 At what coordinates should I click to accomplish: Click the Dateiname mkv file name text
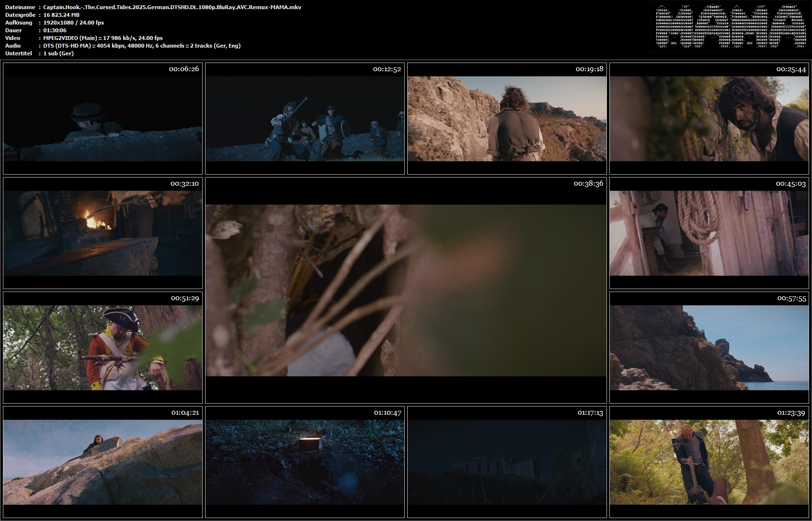[x=172, y=7]
